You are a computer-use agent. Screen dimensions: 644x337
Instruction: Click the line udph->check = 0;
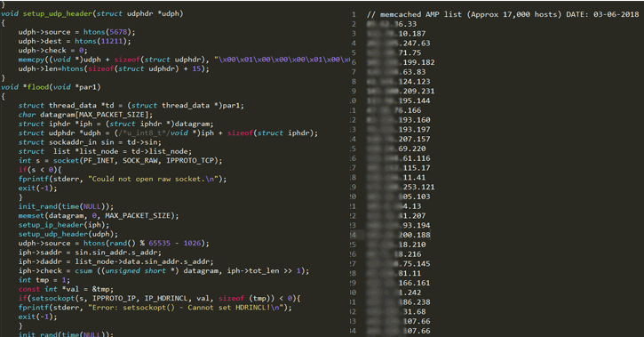point(52,50)
